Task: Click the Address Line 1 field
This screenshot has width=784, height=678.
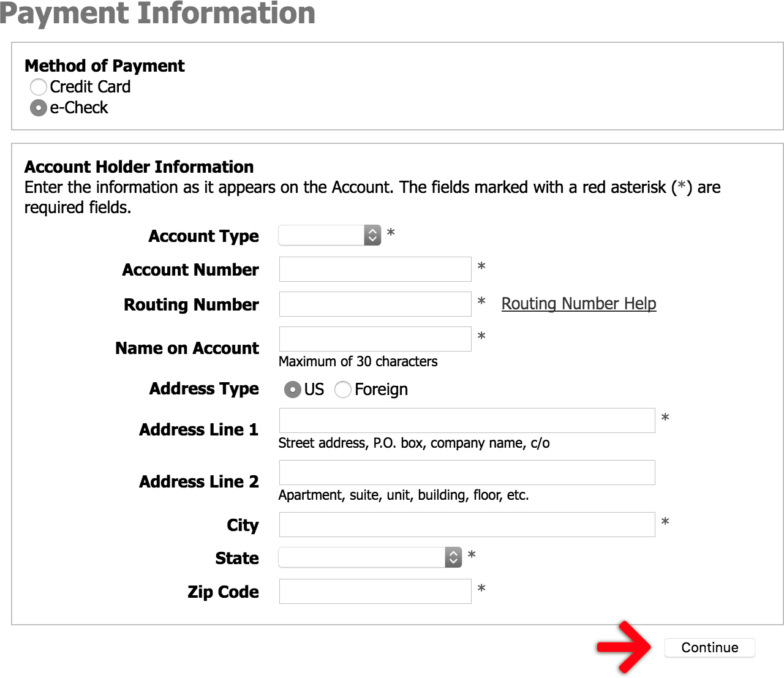Action: [467, 421]
